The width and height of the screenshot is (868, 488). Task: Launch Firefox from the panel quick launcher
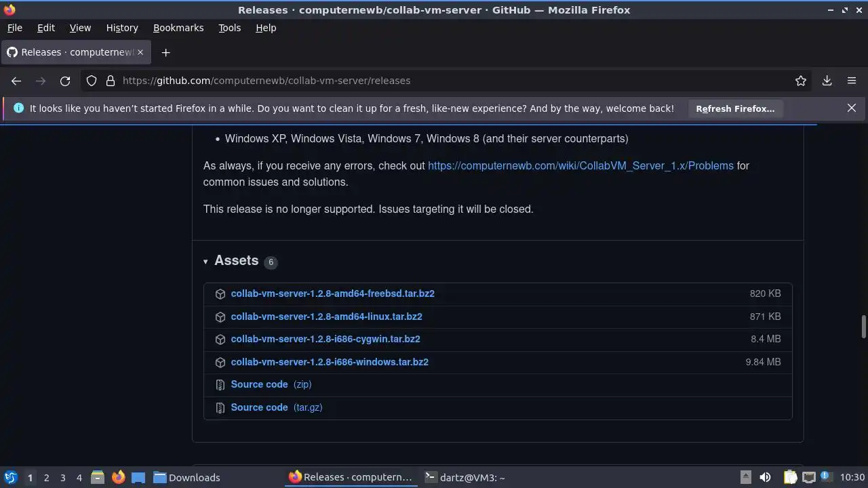[118, 477]
